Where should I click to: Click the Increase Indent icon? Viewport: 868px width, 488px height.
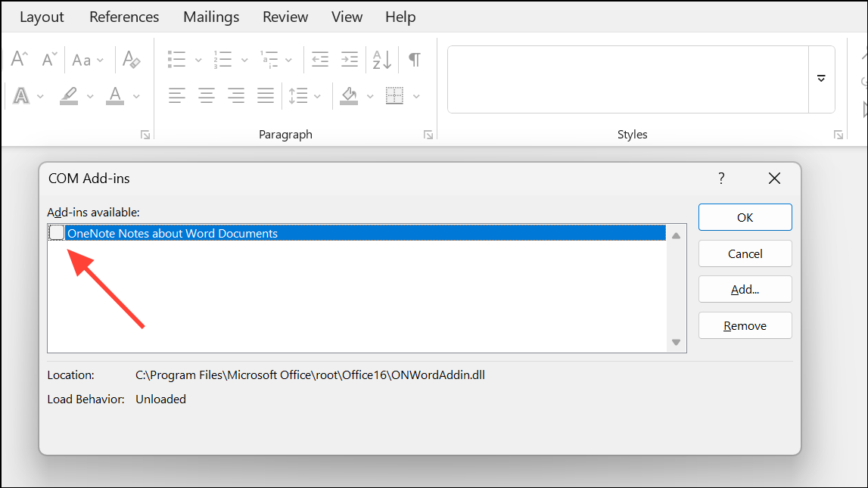pyautogui.click(x=349, y=59)
